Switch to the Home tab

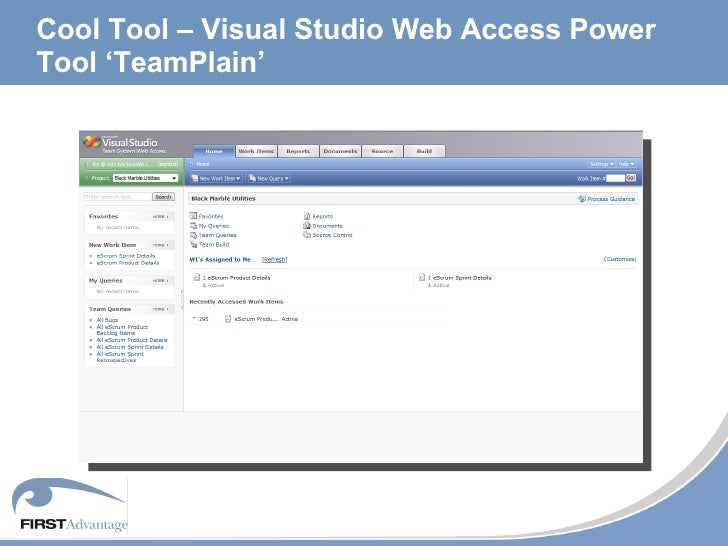click(x=214, y=151)
